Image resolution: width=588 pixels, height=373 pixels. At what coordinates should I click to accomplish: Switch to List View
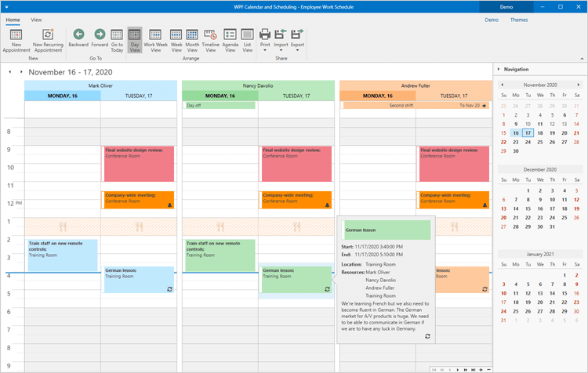(x=247, y=41)
